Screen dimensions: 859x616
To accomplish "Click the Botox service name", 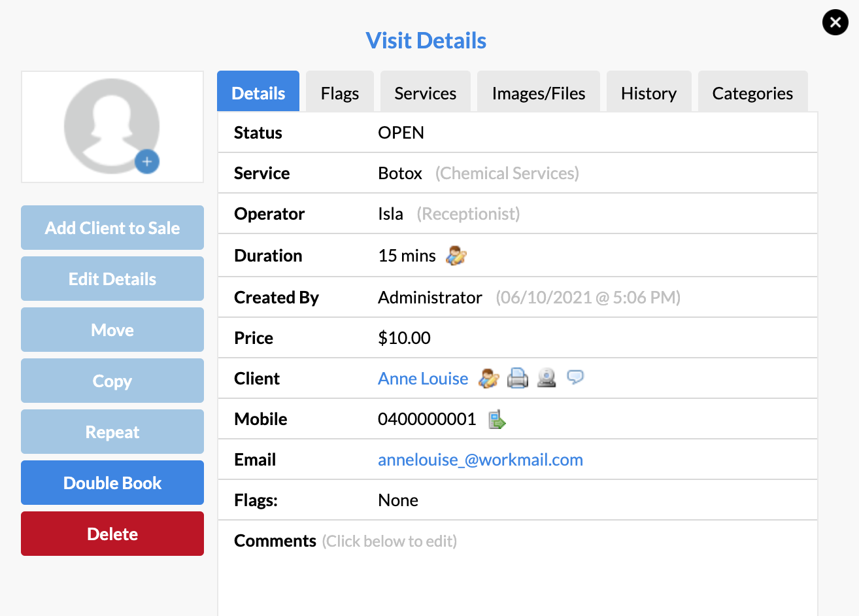I will coord(400,173).
